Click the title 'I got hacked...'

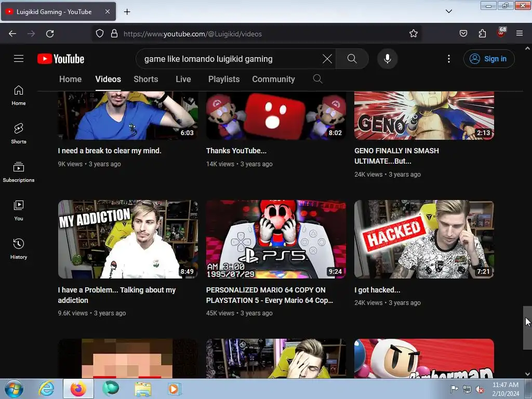pos(377,290)
